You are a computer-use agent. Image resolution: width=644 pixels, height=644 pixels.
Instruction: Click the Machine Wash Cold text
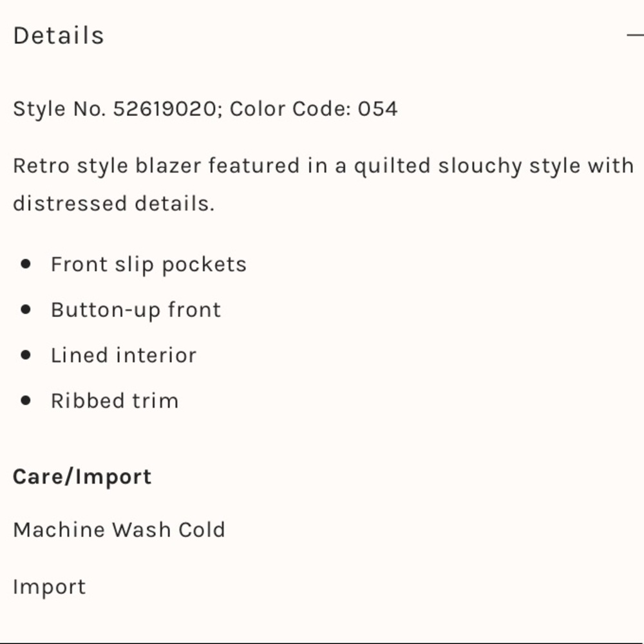pyautogui.click(x=119, y=529)
